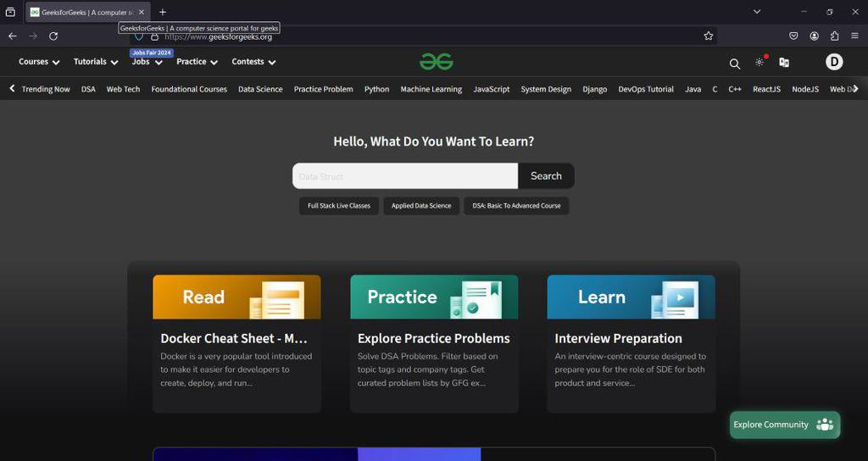
Task: Select the Web Tech topic
Action: 123,89
